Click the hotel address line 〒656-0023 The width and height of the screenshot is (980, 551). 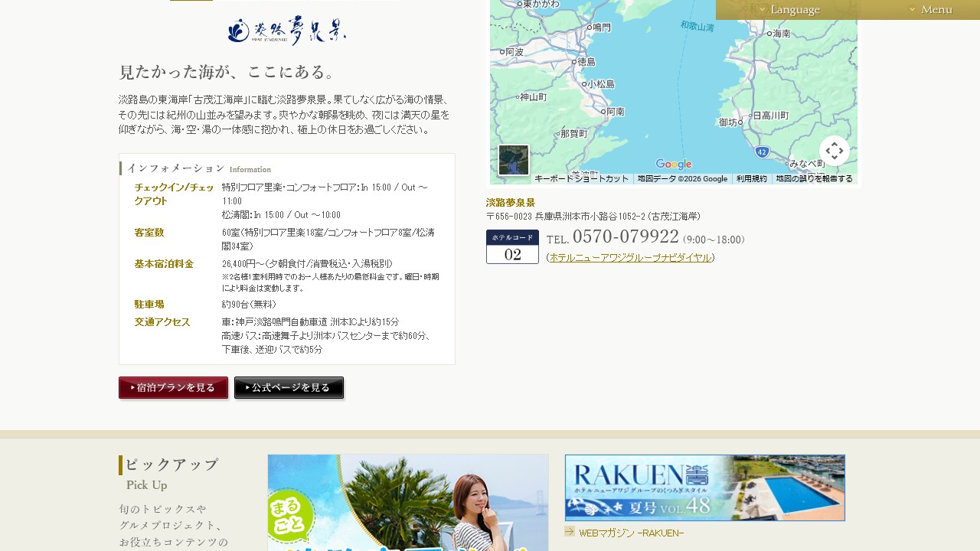coord(593,217)
